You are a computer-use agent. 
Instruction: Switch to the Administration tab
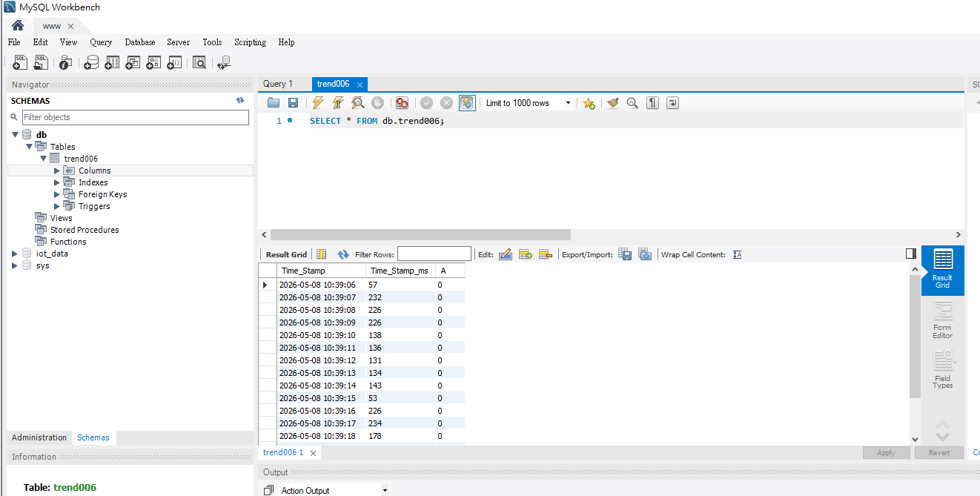[x=39, y=437]
